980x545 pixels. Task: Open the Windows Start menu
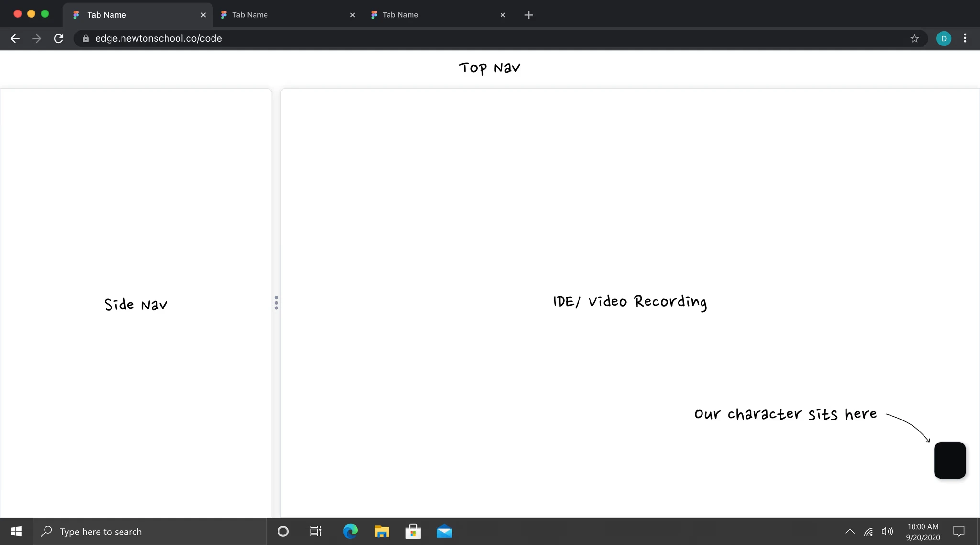(x=16, y=532)
